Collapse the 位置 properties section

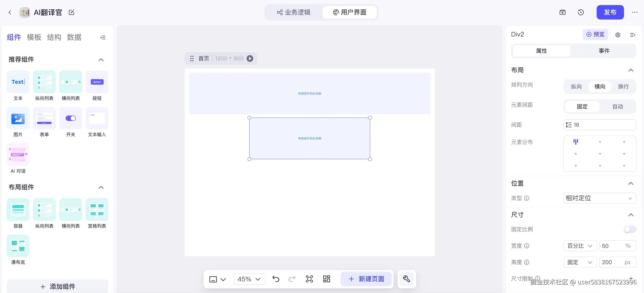pos(631,184)
